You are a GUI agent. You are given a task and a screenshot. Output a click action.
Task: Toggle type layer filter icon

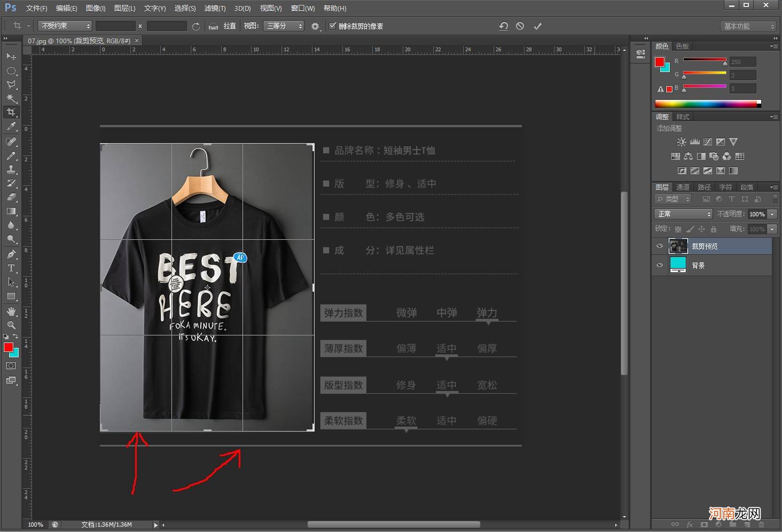[732, 199]
